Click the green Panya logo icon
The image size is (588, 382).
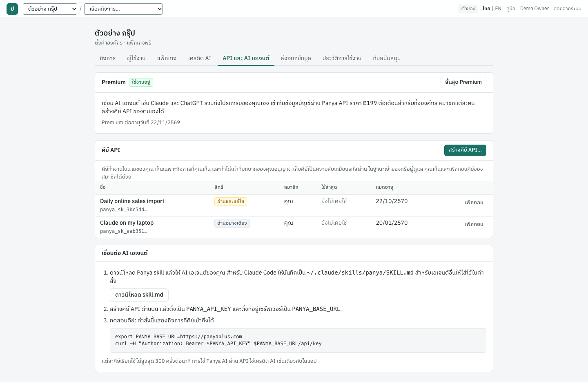click(12, 9)
